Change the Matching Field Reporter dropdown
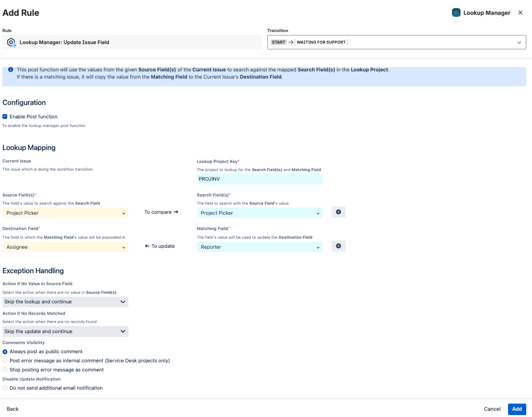 click(259, 247)
